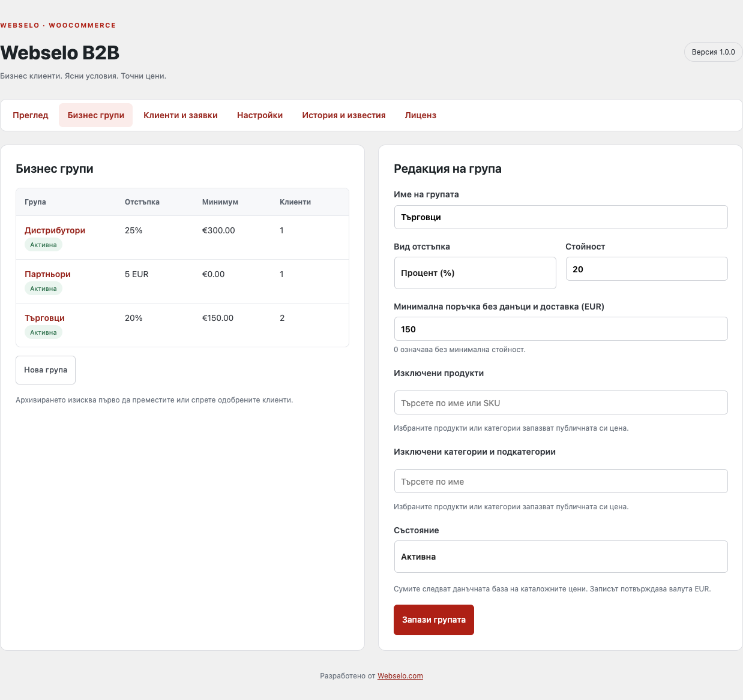Click the Клиенти column header
Screen dimensions: 743x700
(295, 202)
